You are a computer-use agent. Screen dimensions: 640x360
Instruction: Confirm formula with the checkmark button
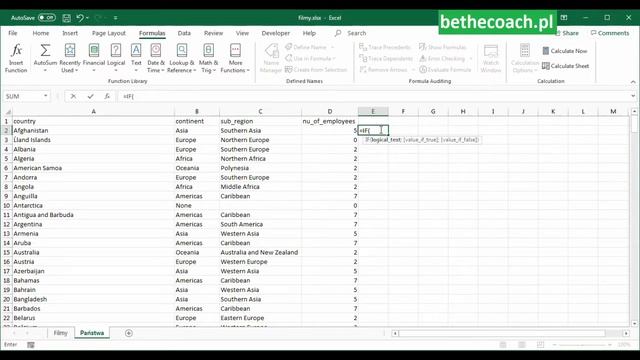[x=90, y=96]
